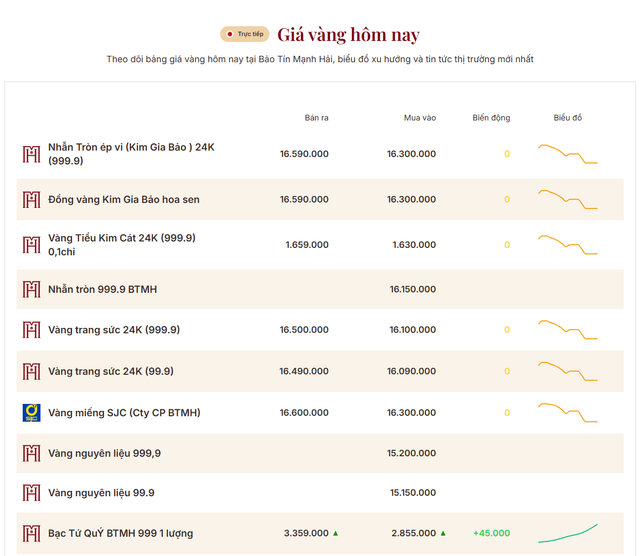
Task: Click the Biến động column header
Action: pyautogui.click(x=491, y=118)
